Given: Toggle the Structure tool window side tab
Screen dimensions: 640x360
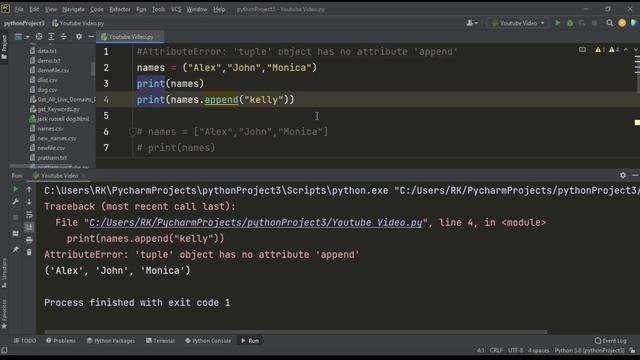Looking at the screenshot, I should pos(4,273).
